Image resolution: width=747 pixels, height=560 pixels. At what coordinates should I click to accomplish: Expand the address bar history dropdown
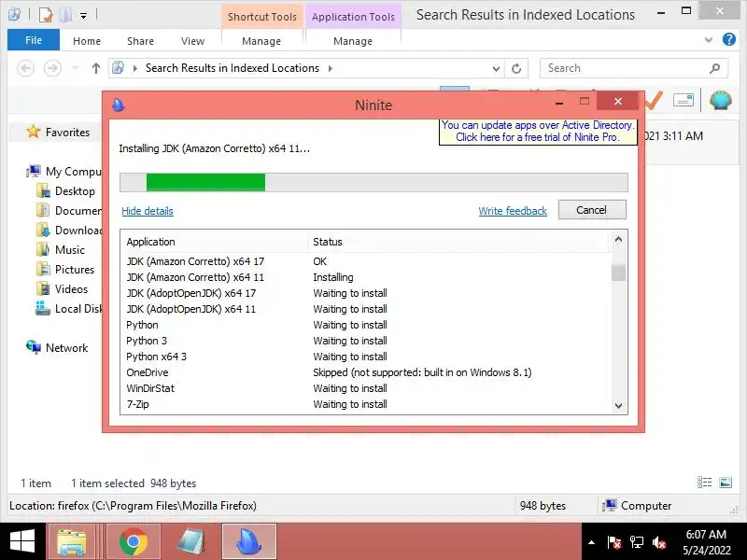pyautogui.click(x=496, y=68)
